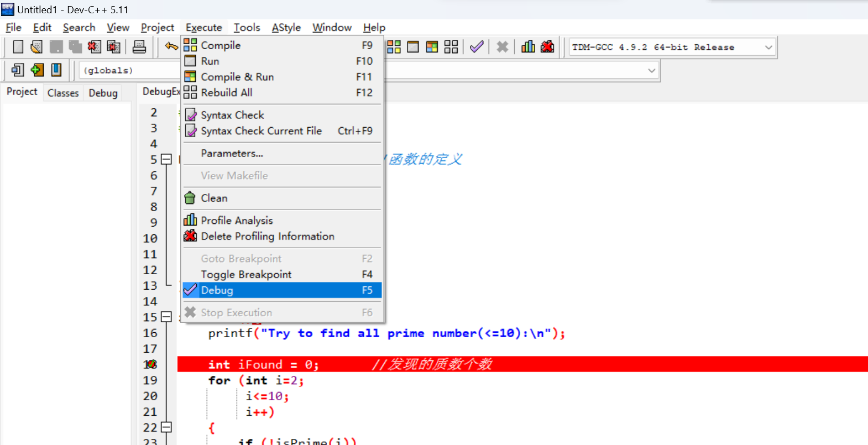The image size is (868, 445).
Task: Click the green plus insert toolbar icon
Action: point(37,70)
